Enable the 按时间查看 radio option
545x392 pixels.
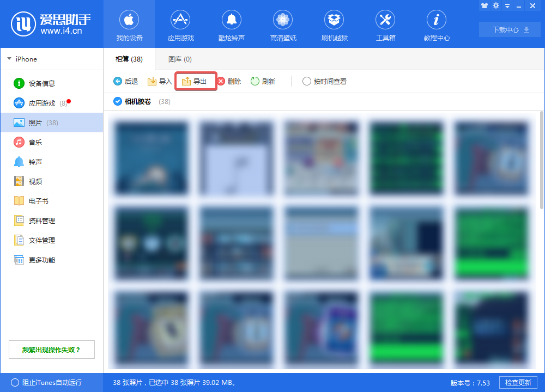(307, 82)
